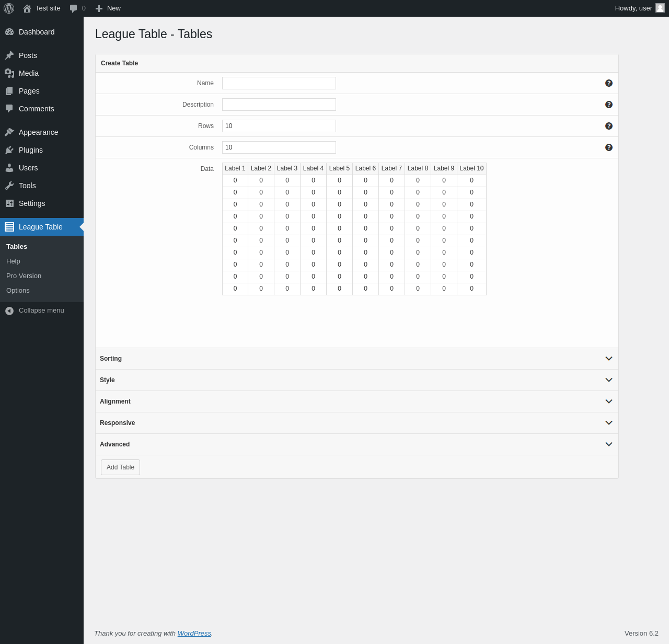
Task: Click the Add Table button
Action: coord(120,467)
